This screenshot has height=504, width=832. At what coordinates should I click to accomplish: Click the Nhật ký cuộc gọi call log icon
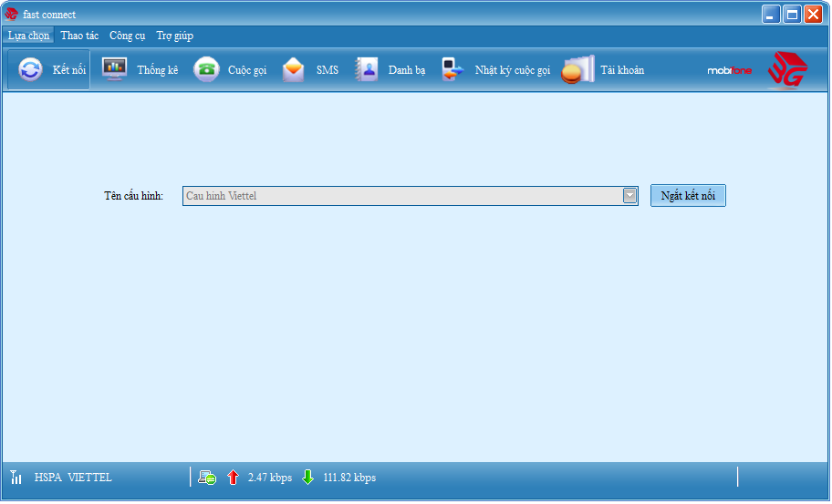click(452, 70)
